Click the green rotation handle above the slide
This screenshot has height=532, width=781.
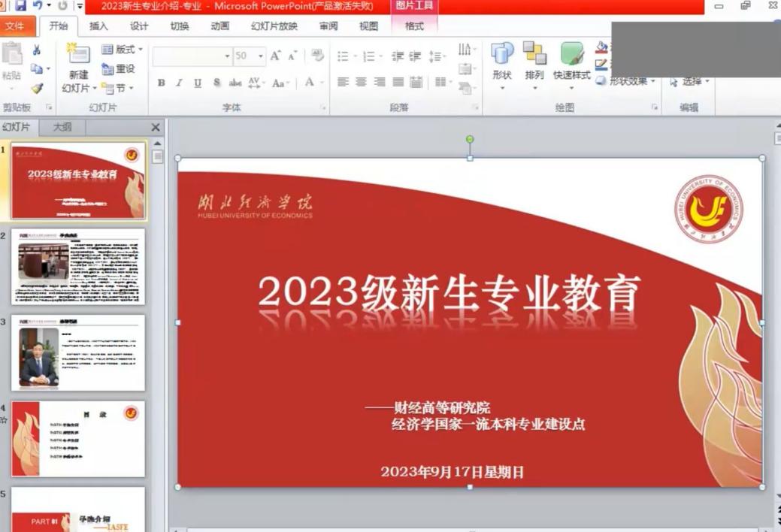[470, 139]
